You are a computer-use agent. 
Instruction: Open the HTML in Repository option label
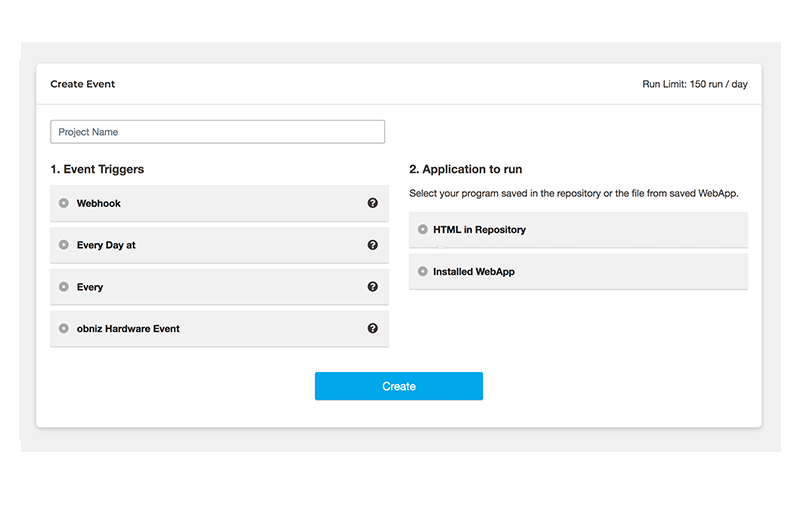tap(479, 230)
